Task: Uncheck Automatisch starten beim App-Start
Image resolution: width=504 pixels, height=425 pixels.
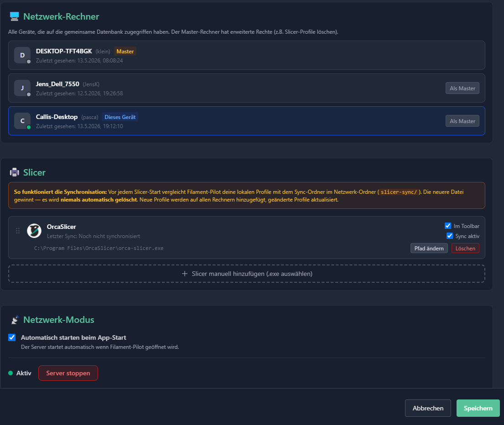Action: pyautogui.click(x=12, y=337)
